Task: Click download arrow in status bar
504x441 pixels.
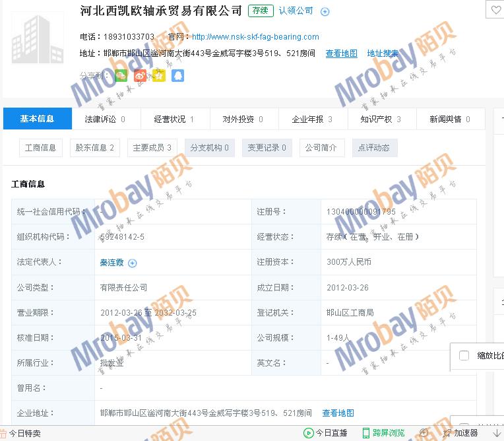Action: point(496,433)
